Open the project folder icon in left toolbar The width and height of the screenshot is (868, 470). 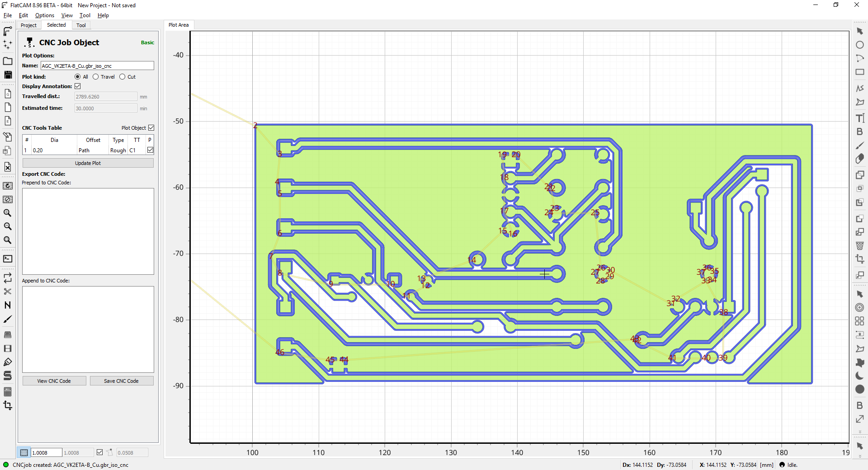[x=8, y=61]
